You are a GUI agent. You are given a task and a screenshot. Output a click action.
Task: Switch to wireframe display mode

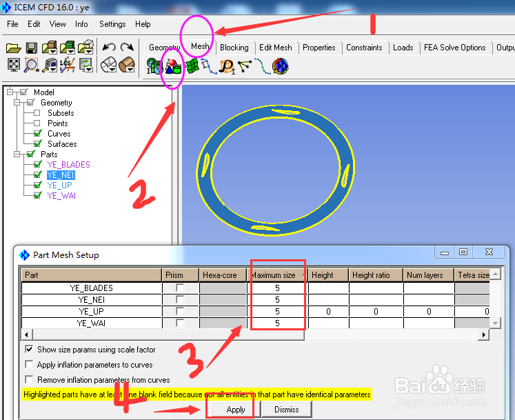click(x=108, y=65)
